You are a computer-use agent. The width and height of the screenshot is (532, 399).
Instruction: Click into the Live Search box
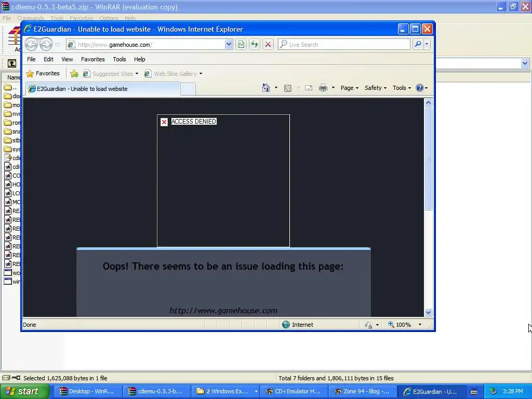pyautogui.click(x=344, y=45)
